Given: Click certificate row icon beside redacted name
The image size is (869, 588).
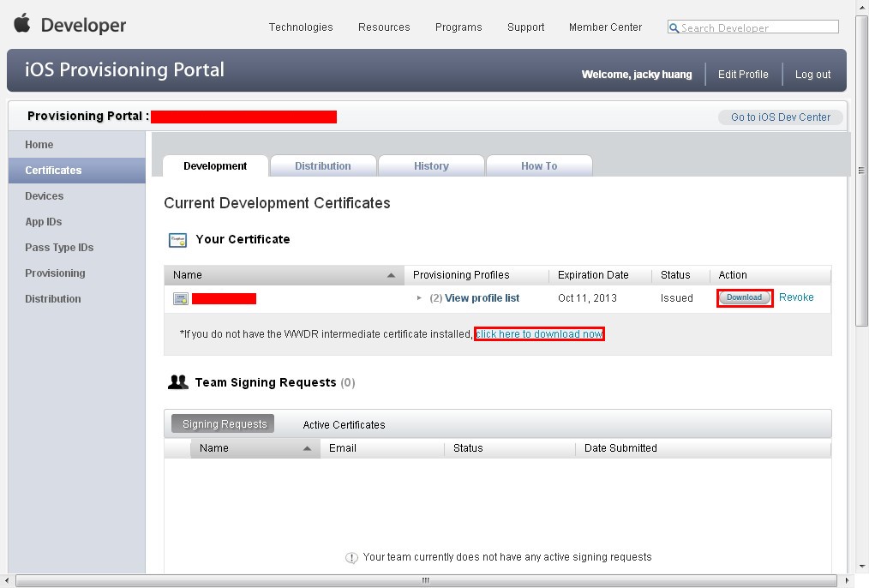Looking at the screenshot, I should [x=181, y=298].
